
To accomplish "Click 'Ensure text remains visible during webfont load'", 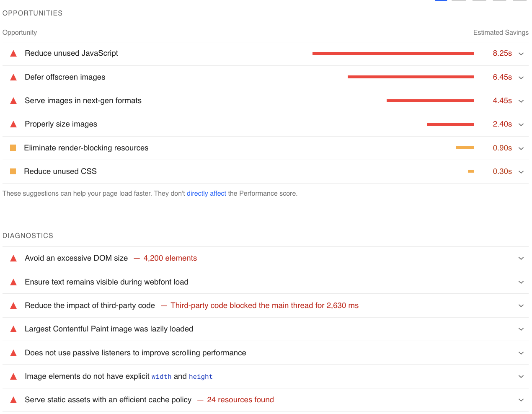I will pyautogui.click(x=106, y=282).
